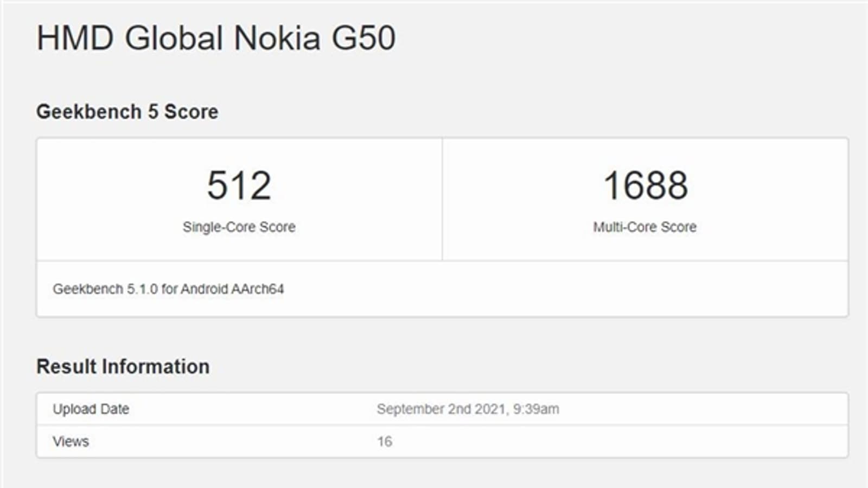This screenshot has width=868, height=488.
Task: Click "HMD" in the page title
Action: pos(75,38)
